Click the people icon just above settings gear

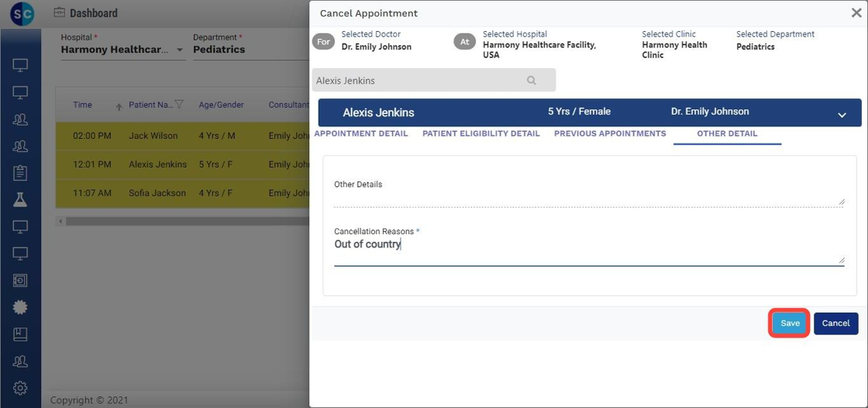point(20,361)
